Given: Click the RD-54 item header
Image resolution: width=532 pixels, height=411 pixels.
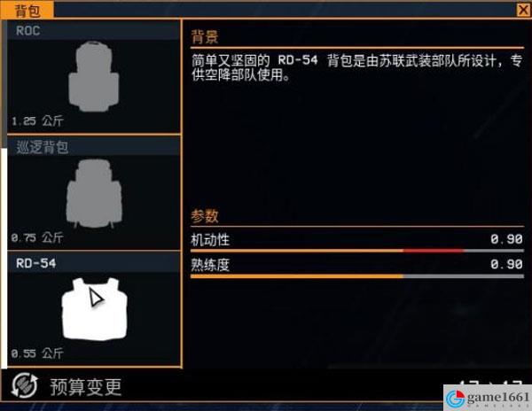Looking at the screenshot, I should [94, 263].
